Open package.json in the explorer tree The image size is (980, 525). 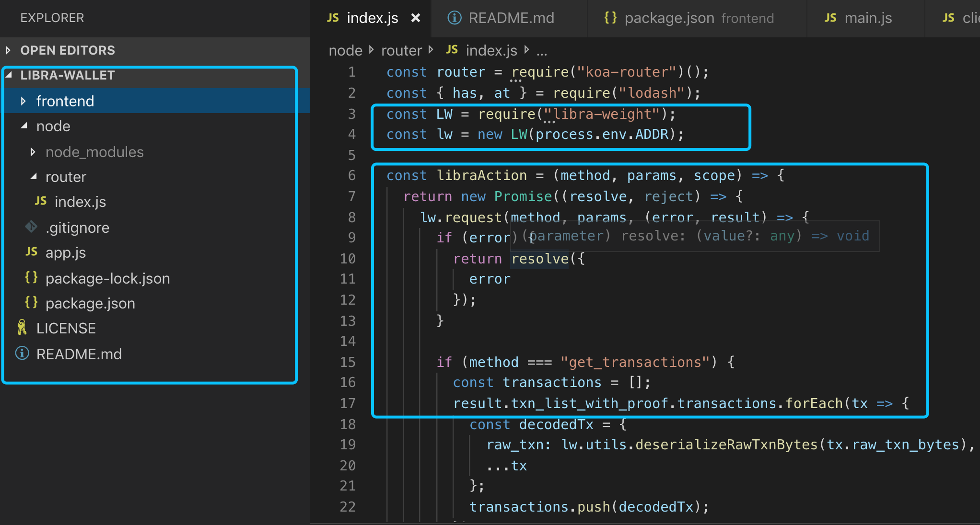[x=90, y=303]
